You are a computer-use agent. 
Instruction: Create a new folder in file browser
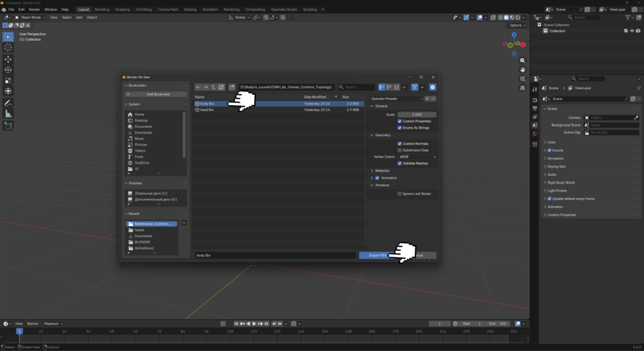click(232, 87)
